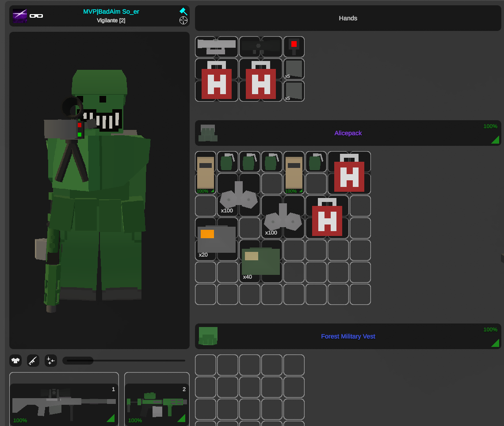Image resolution: width=504 pixels, height=426 pixels.
Task: Select the first tan magazine in Alicepack
Action: pos(206,172)
